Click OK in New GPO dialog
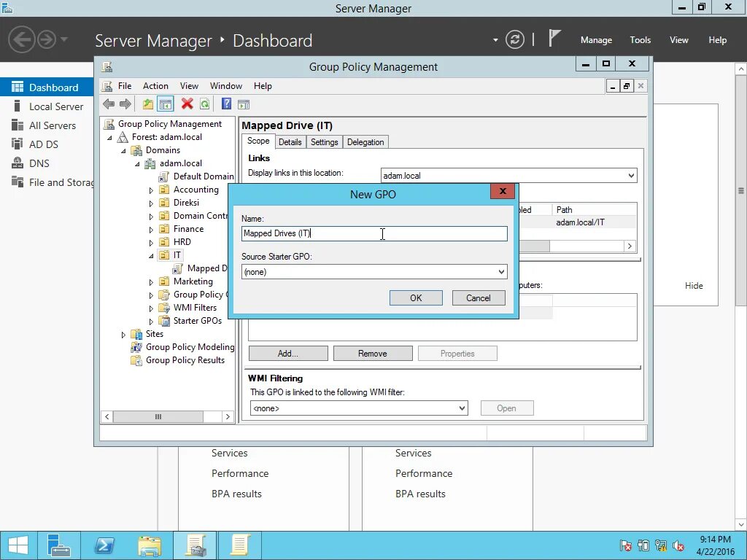The image size is (747, 560). click(416, 297)
